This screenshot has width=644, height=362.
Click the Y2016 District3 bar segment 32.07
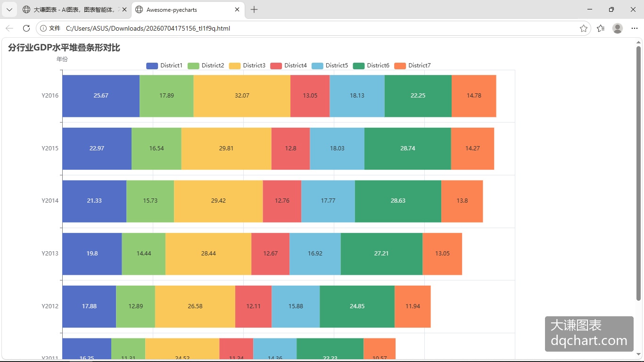pyautogui.click(x=242, y=96)
